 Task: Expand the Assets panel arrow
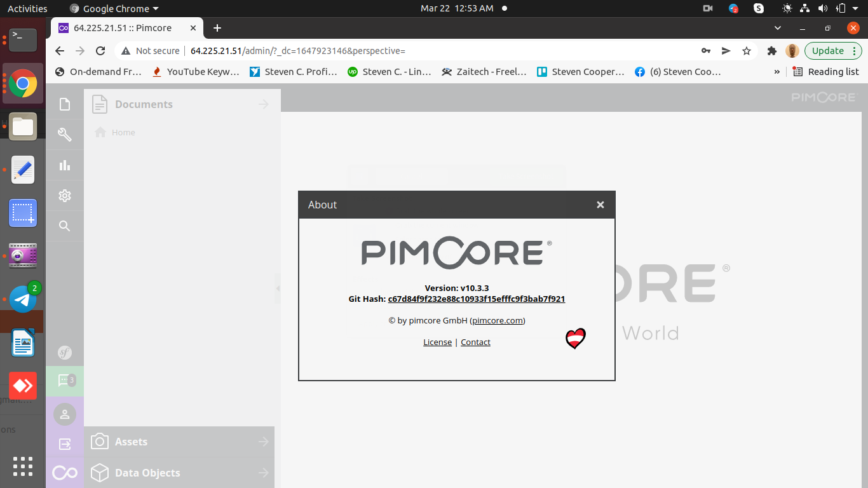(264, 442)
